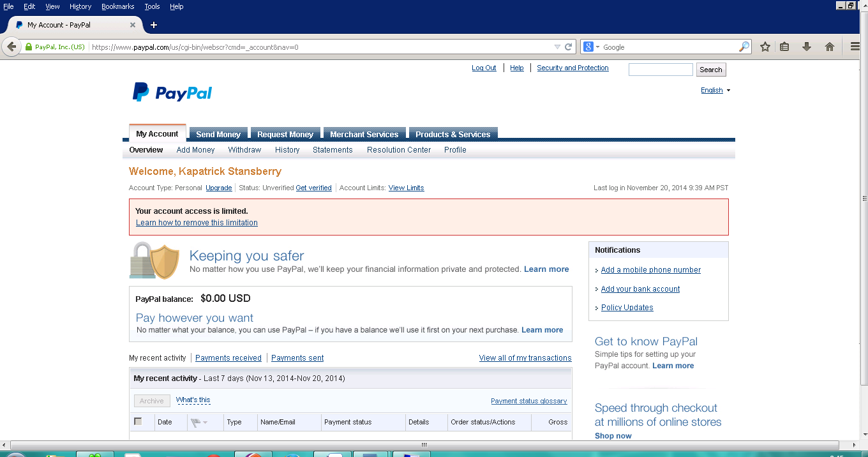Click Shop now under Speed through checkout
This screenshot has width=868, height=457.
613,436
